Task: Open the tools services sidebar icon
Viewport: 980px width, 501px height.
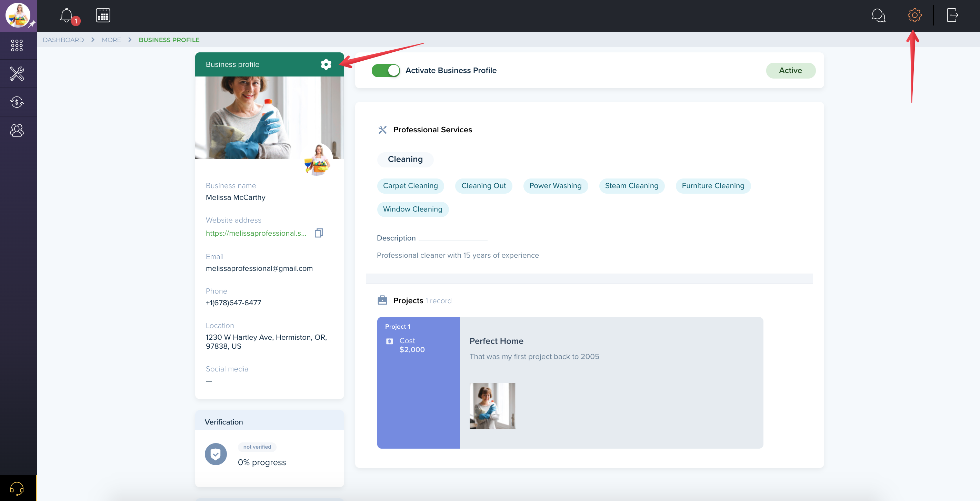Action: pos(17,74)
